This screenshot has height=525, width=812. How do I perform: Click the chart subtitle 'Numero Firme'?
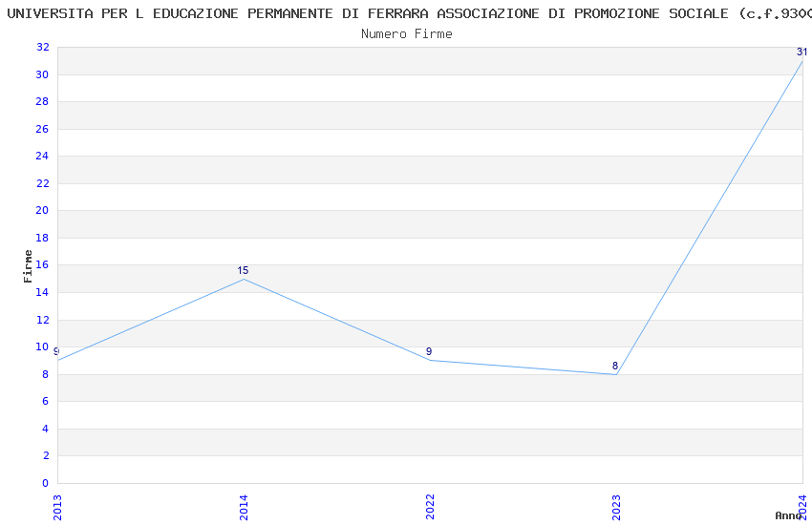[407, 34]
